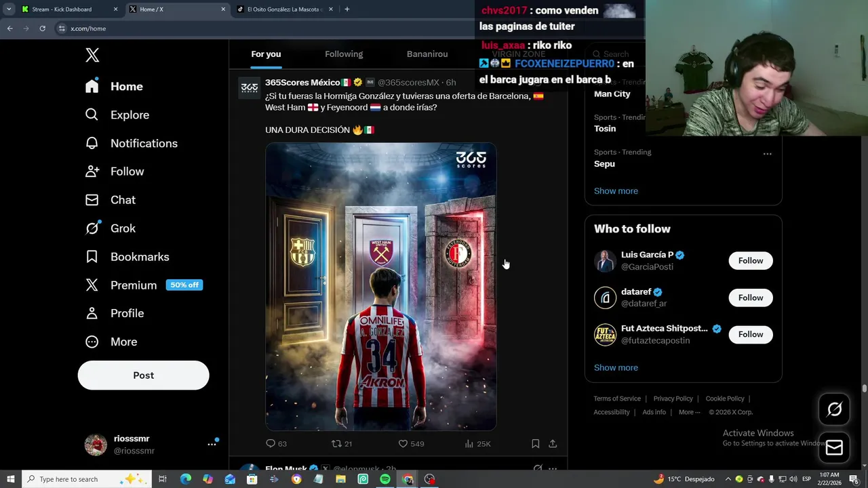Image resolution: width=868 pixels, height=488 pixels.
Task: Open Notifications in the sidebar
Action: [131, 143]
